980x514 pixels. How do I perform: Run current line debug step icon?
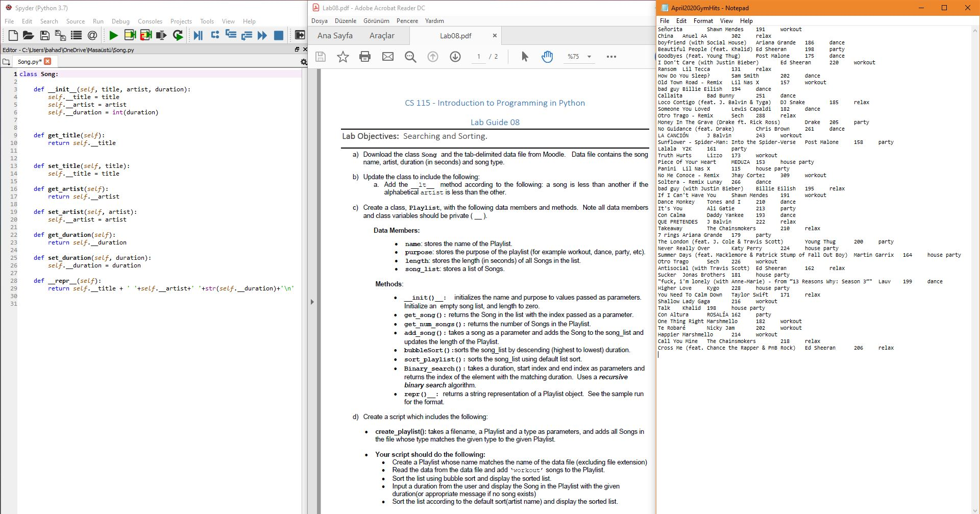[215, 35]
